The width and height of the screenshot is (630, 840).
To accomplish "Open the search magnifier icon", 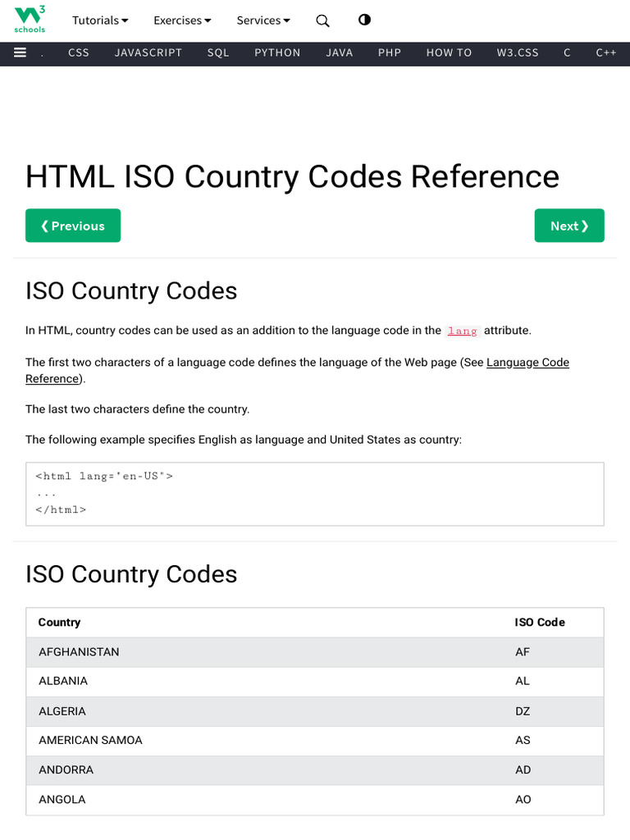I will coord(322,21).
